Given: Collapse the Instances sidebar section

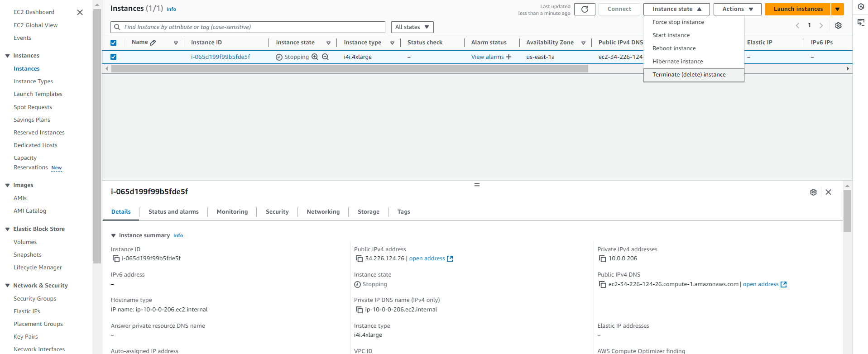Looking at the screenshot, I should pos(7,56).
